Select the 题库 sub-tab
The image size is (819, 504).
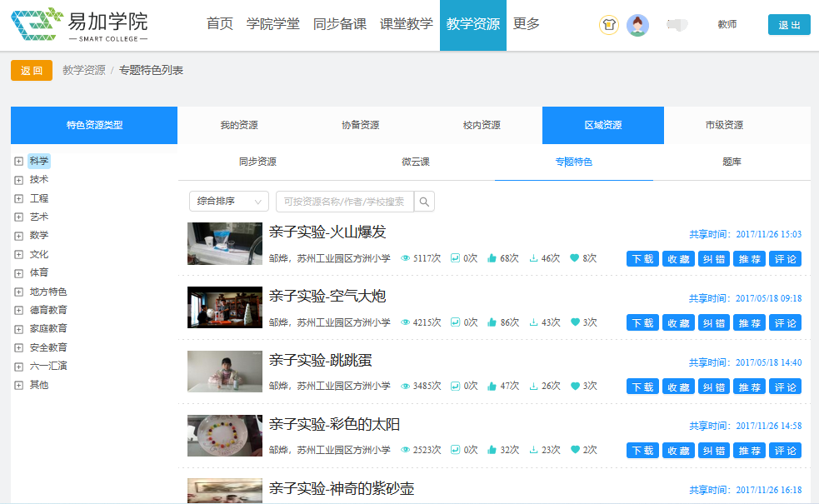coord(732,162)
